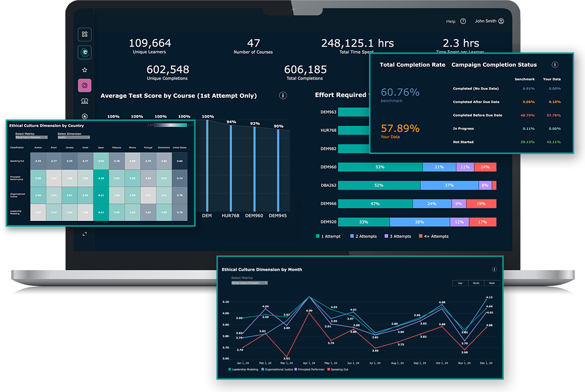This screenshot has height=392, width=585.
Task: Open Select Metrics dropdown in country heatmap
Action: click(x=32, y=137)
